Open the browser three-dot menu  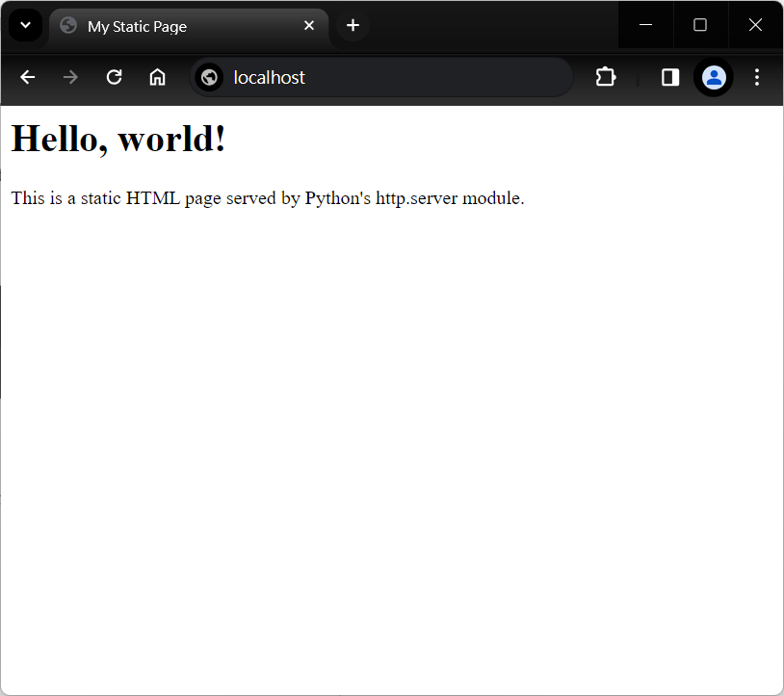(x=757, y=77)
